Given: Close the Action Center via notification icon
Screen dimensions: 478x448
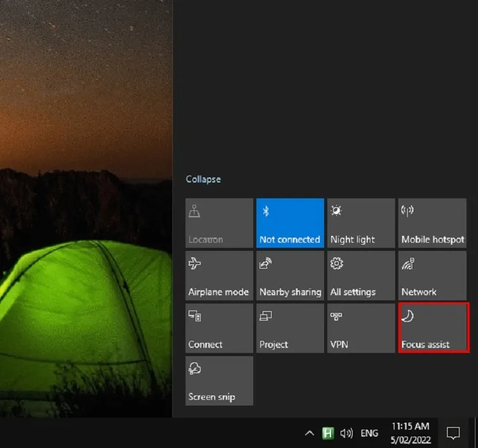Looking at the screenshot, I should click(x=453, y=433).
